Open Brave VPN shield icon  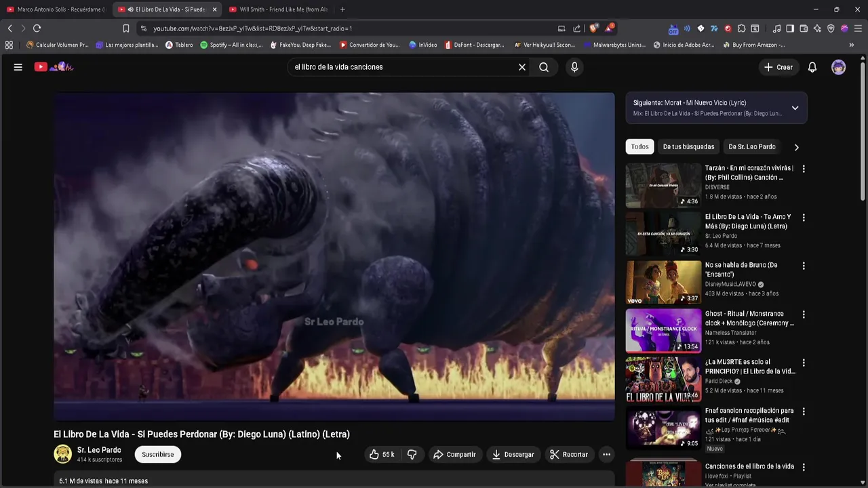pyautogui.click(x=831, y=28)
